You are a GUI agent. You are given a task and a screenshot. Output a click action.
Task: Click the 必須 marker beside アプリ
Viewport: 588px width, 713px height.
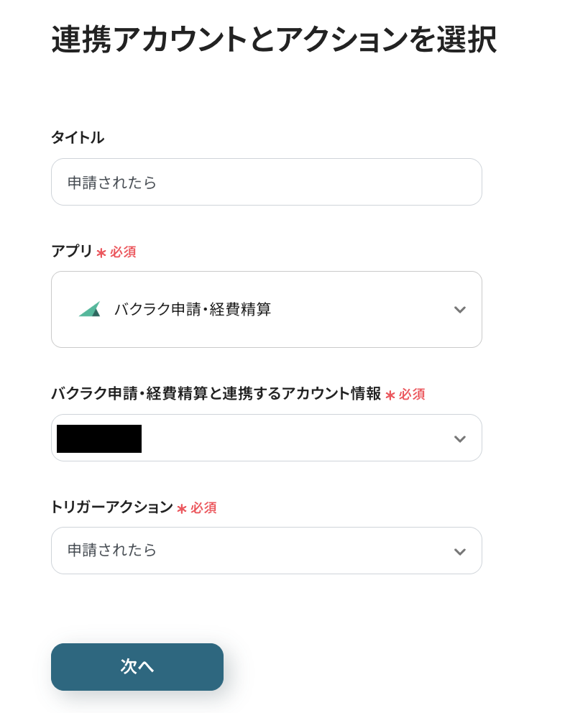123,252
